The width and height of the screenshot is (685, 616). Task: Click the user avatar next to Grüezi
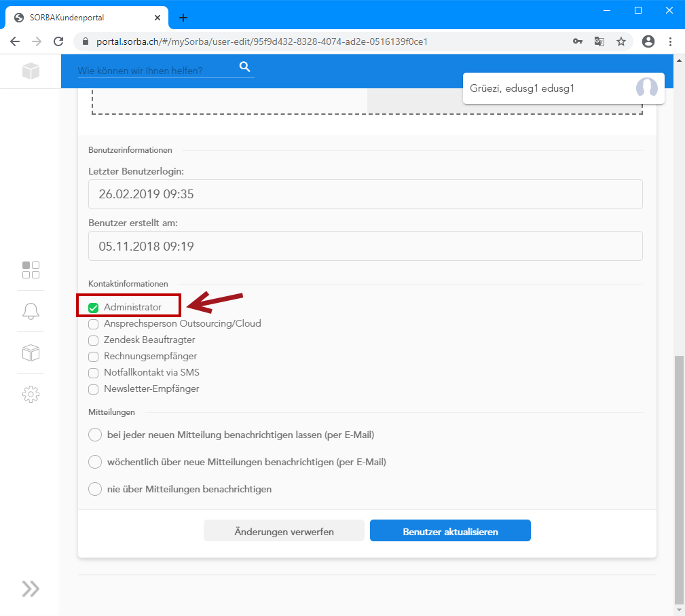point(646,88)
